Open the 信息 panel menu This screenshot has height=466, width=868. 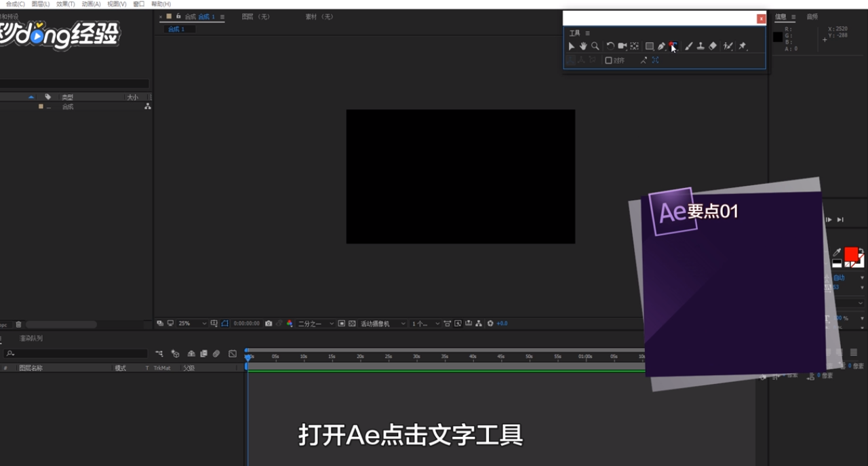(x=793, y=17)
